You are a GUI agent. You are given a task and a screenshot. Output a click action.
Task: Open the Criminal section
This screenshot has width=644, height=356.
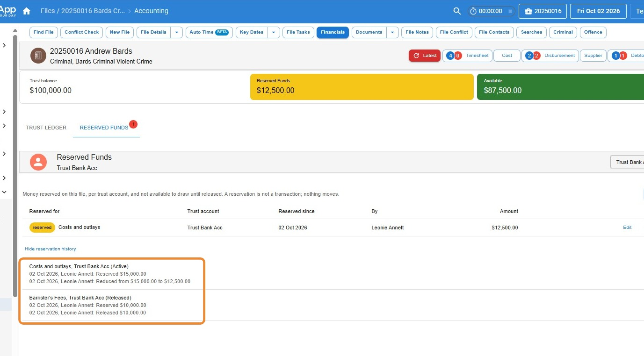coord(563,32)
